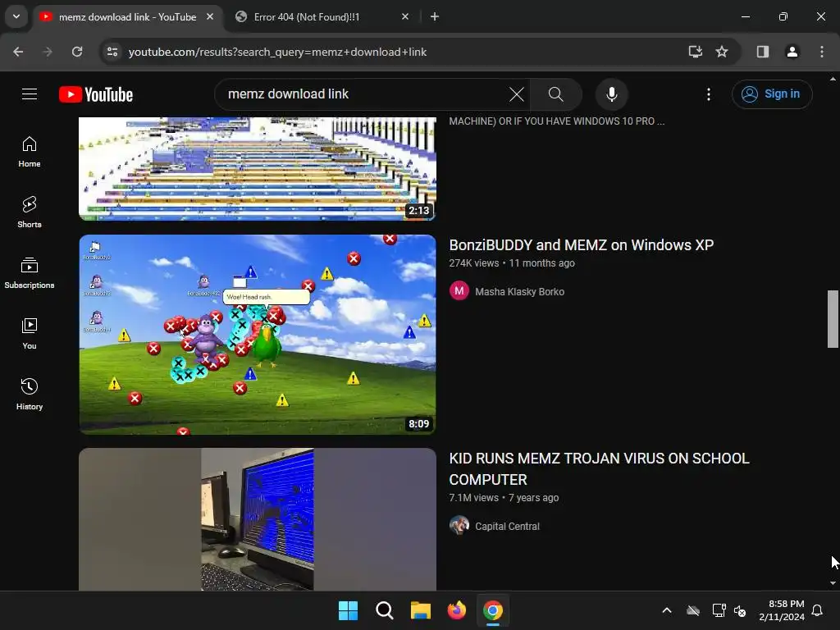Click the scrollbar down arrow
This screenshot has width=840, height=630.
click(833, 583)
